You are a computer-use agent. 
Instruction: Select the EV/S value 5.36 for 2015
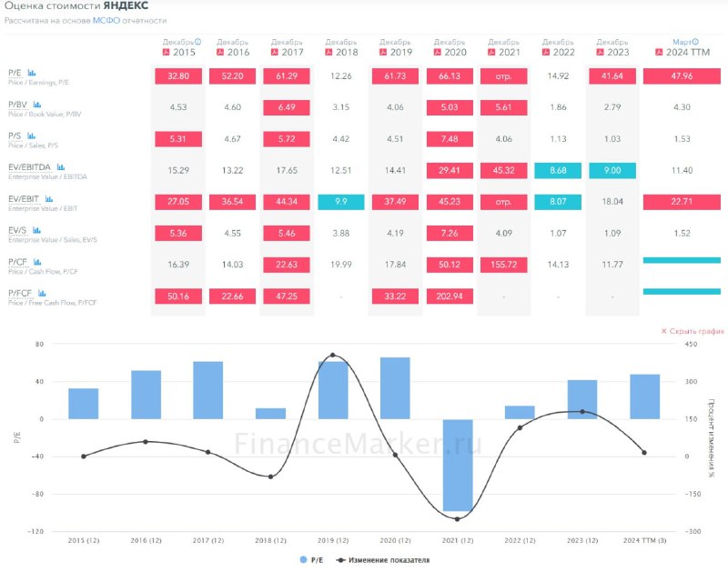tap(178, 234)
